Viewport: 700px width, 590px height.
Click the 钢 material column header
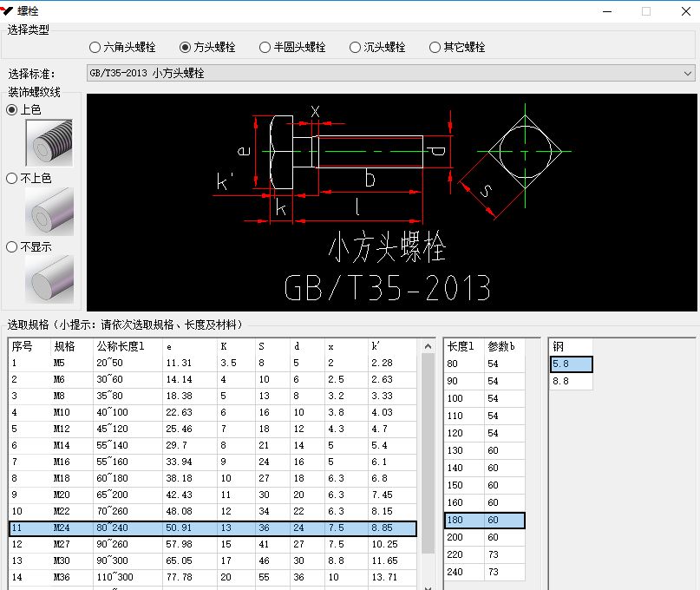point(572,346)
